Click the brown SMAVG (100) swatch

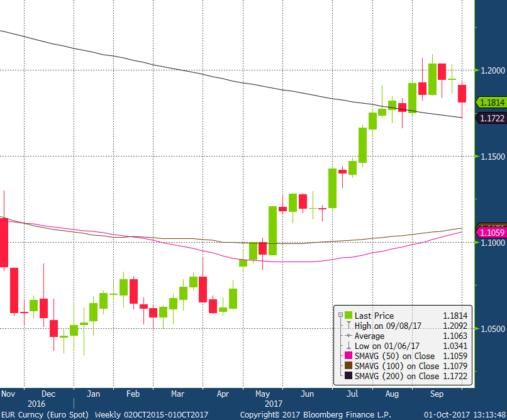pos(347,366)
